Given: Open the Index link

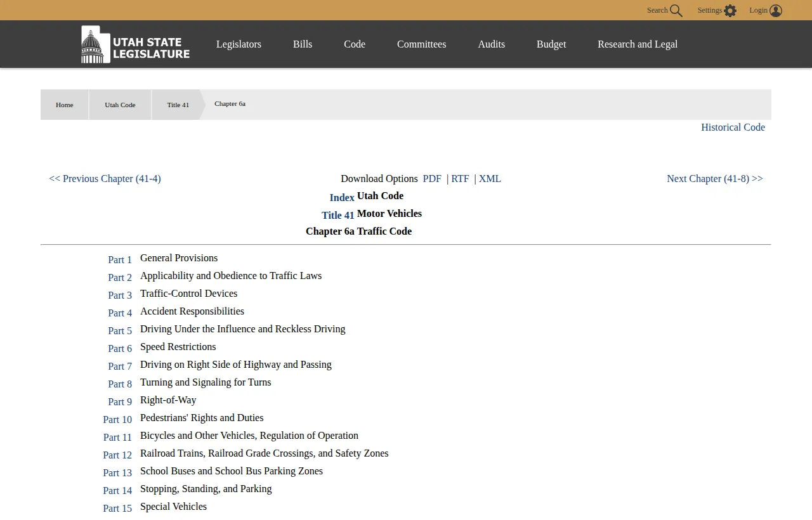Looking at the screenshot, I should click(342, 197).
